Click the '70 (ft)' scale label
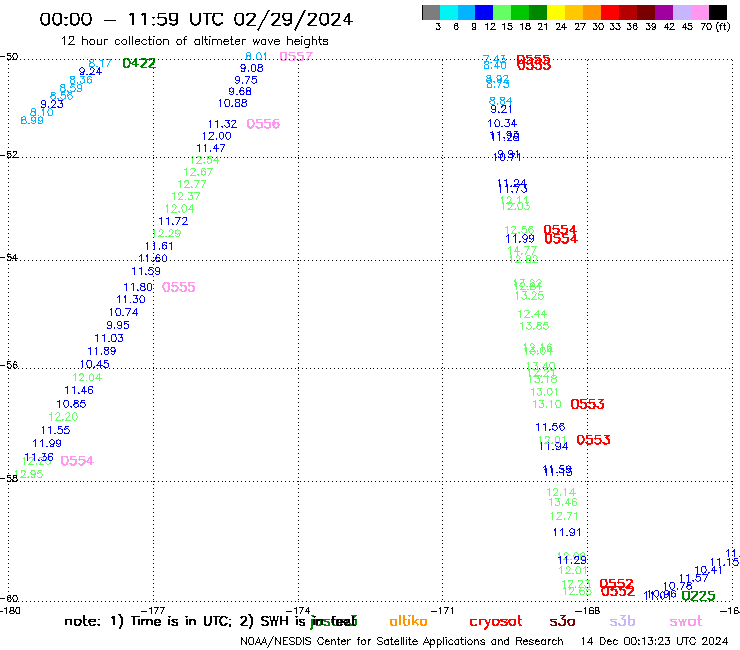740x650 pixels. tap(715, 26)
